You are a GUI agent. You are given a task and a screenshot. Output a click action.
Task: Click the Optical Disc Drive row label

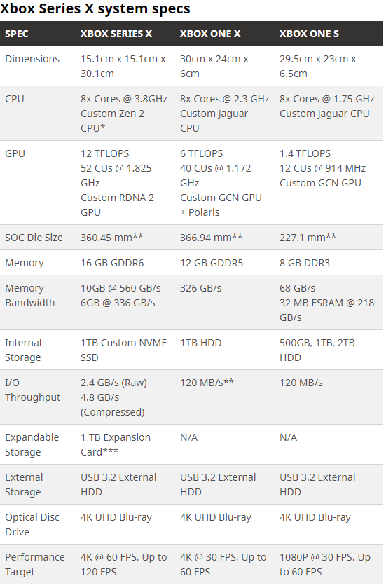tap(32, 525)
